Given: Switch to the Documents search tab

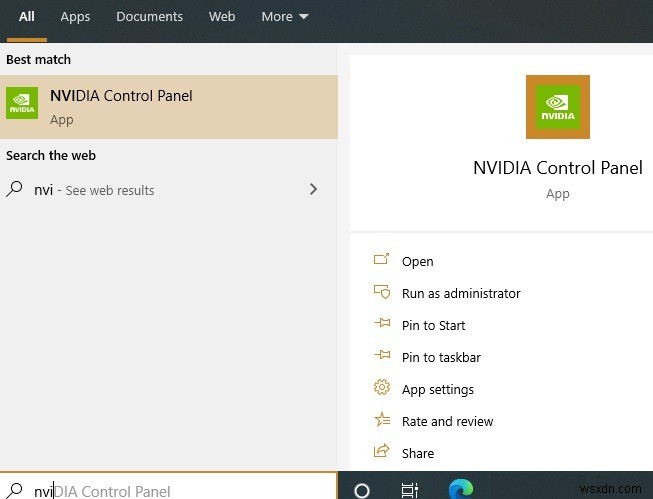Looking at the screenshot, I should (149, 17).
